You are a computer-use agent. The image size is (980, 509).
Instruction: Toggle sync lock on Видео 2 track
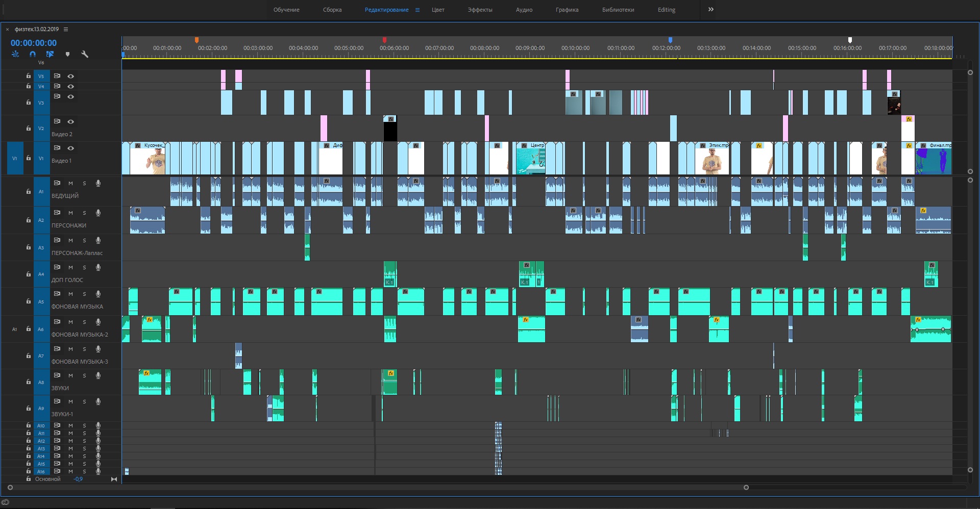57,121
